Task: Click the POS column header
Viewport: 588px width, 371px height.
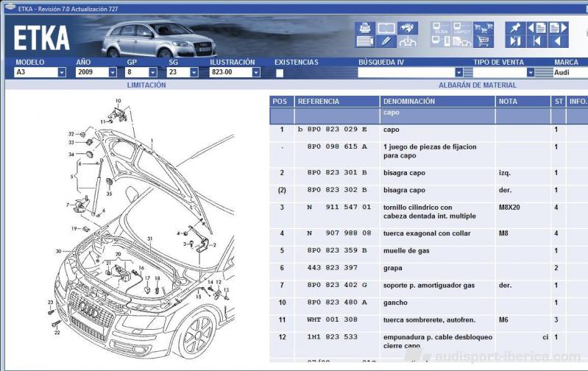Action: (x=282, y=102)
